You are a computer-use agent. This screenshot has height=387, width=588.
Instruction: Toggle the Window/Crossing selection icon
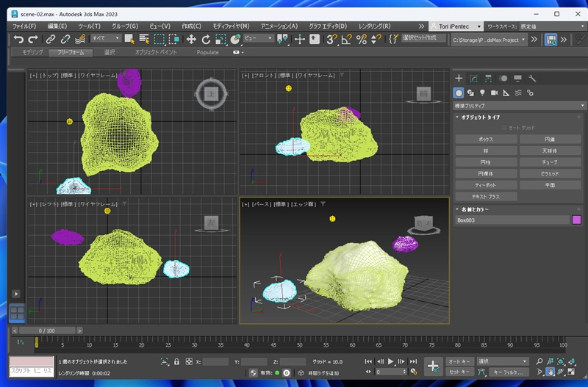click(x=174, y=39)
